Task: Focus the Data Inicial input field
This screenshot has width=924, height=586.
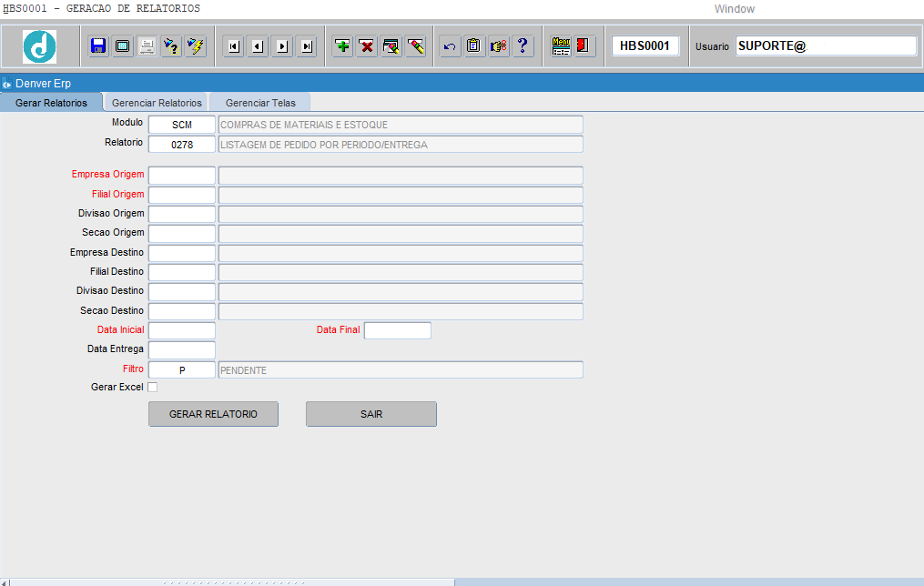Action: pyautogui.click(x=182, y=330)
